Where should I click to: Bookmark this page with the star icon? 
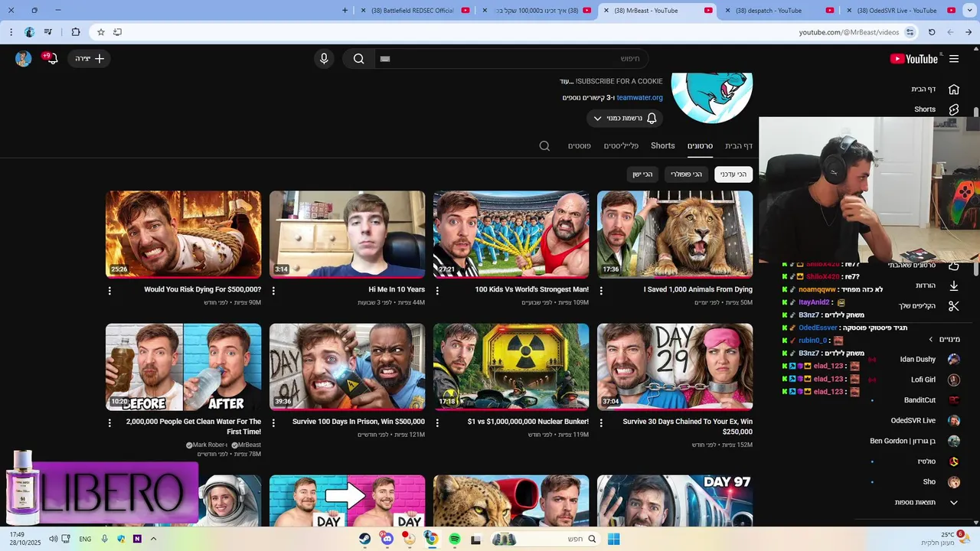[100, 32]
